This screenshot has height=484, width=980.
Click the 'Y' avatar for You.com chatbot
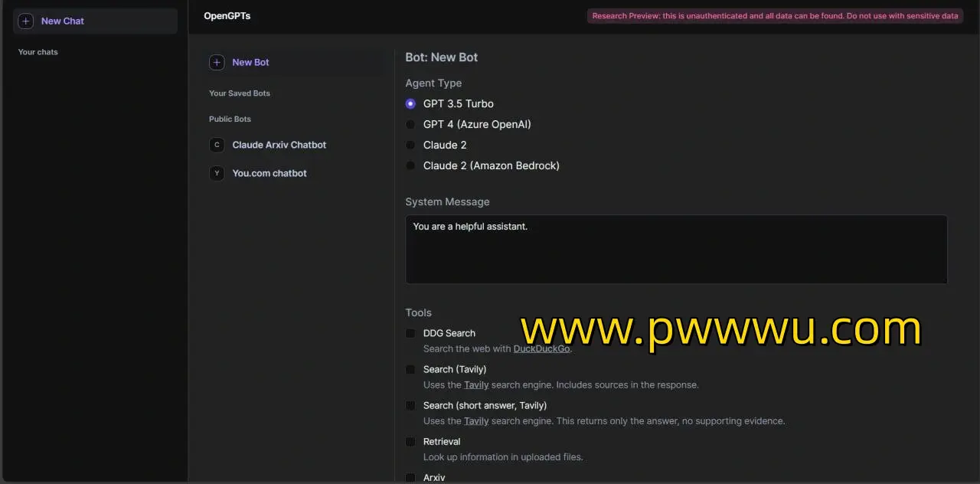tap(217, 173)
